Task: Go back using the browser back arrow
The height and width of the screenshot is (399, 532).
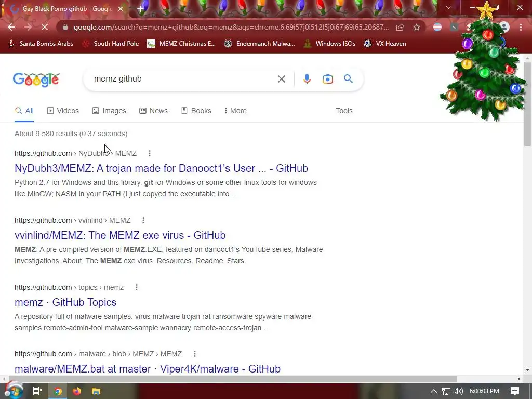Action: click(x=11, y=27)
